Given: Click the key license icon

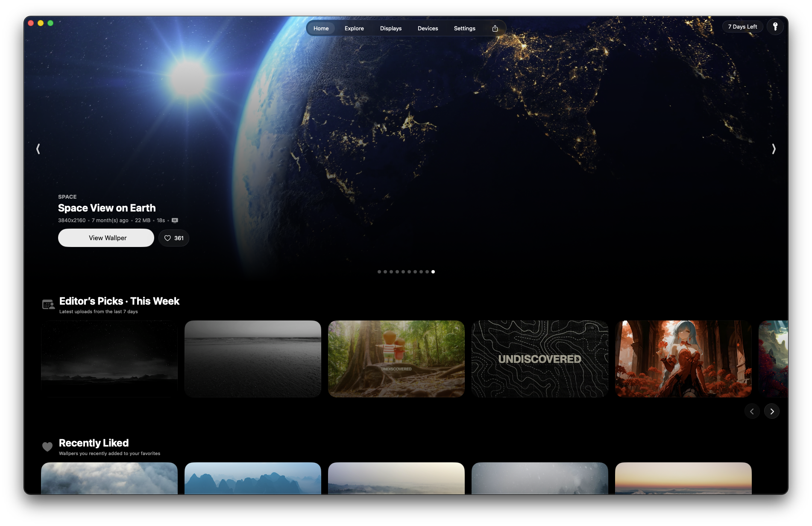Looking at the screenshot, I should (x=775, y=26).
